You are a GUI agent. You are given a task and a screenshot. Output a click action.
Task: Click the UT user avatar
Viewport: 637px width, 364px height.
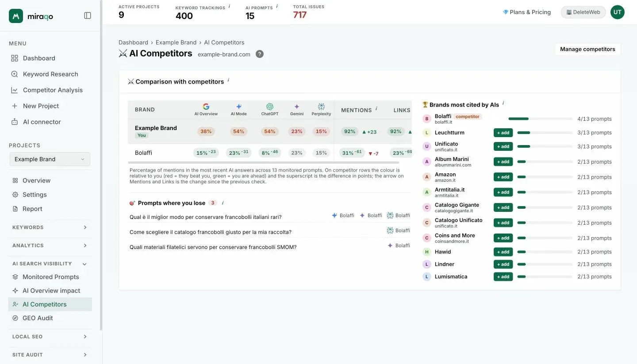(x=618, y=12)
